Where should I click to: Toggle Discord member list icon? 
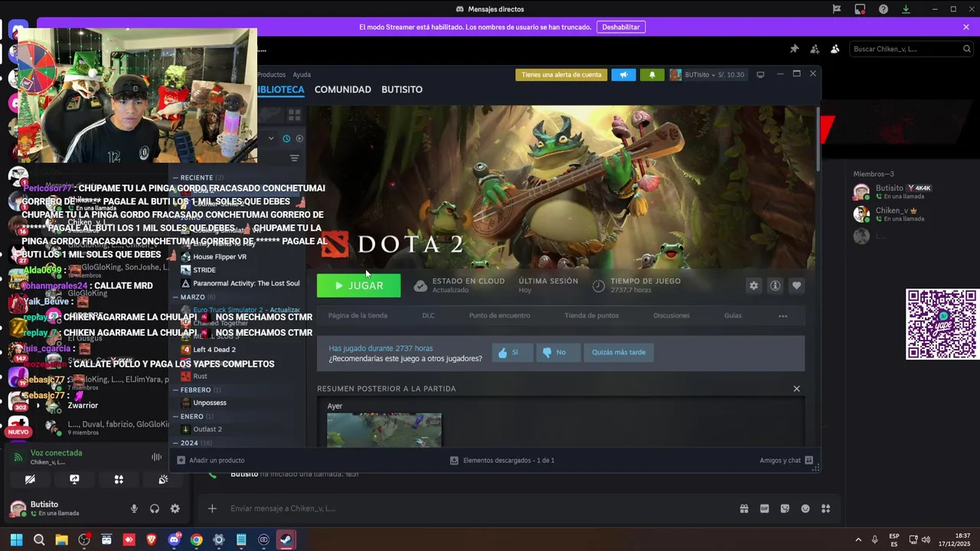coord(835,49)
